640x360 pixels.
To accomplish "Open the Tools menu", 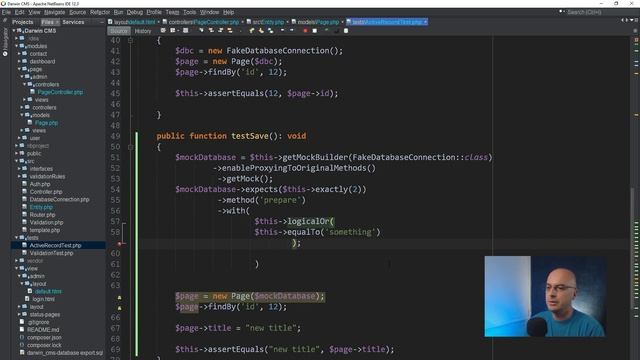I will [189, 12].
